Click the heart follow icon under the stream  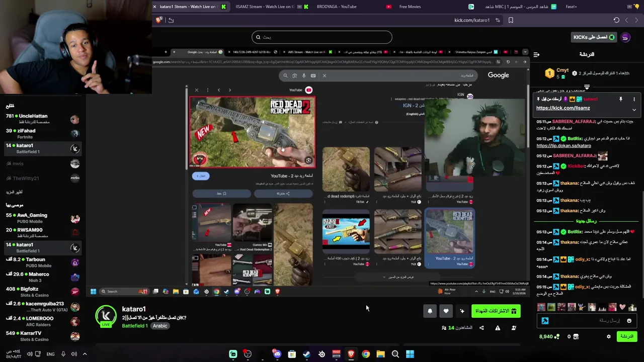(446, 311)
